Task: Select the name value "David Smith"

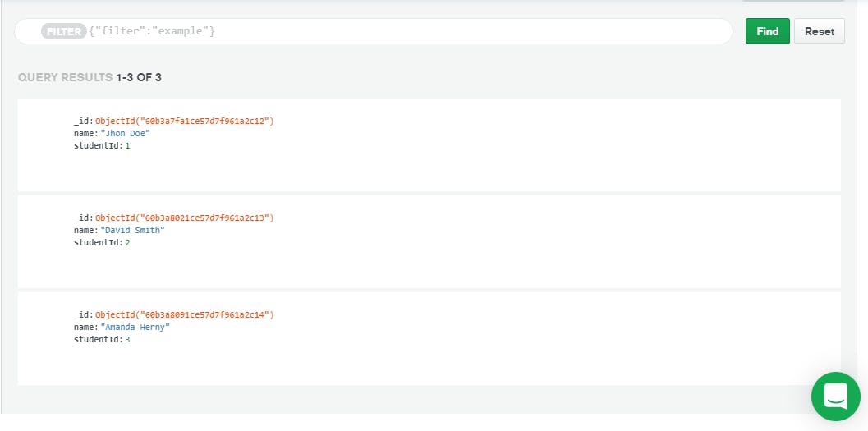Action: pyautogui.click(x=132, y=230)
